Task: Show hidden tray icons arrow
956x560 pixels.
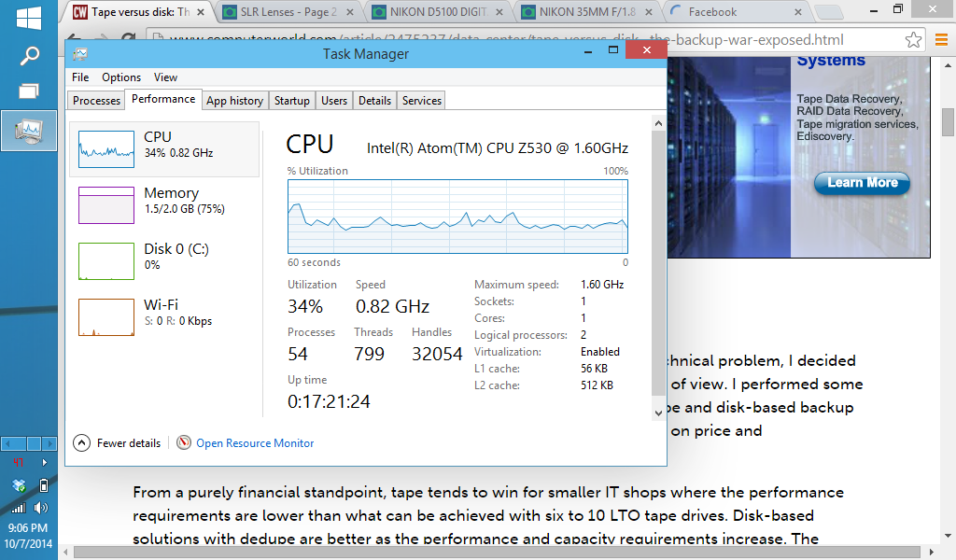Action: click(x=45, y=462)
